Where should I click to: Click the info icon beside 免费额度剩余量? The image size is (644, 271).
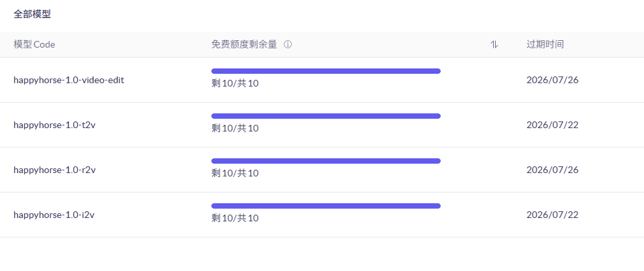288,45
